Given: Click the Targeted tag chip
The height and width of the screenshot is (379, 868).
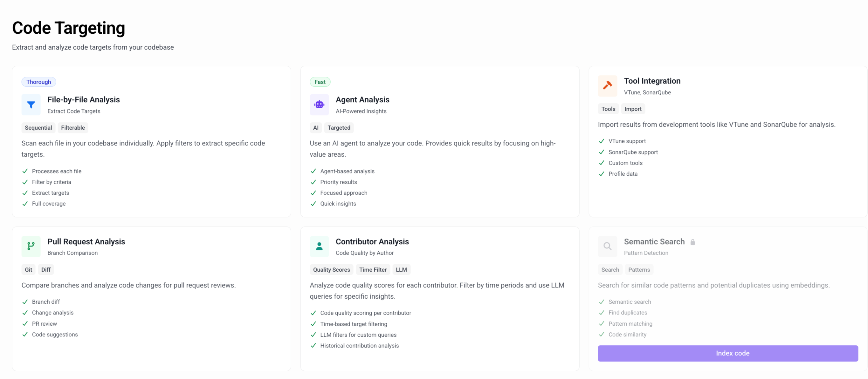Looking at the screenshot, I should pyautogui.click(x=339, y=128).
